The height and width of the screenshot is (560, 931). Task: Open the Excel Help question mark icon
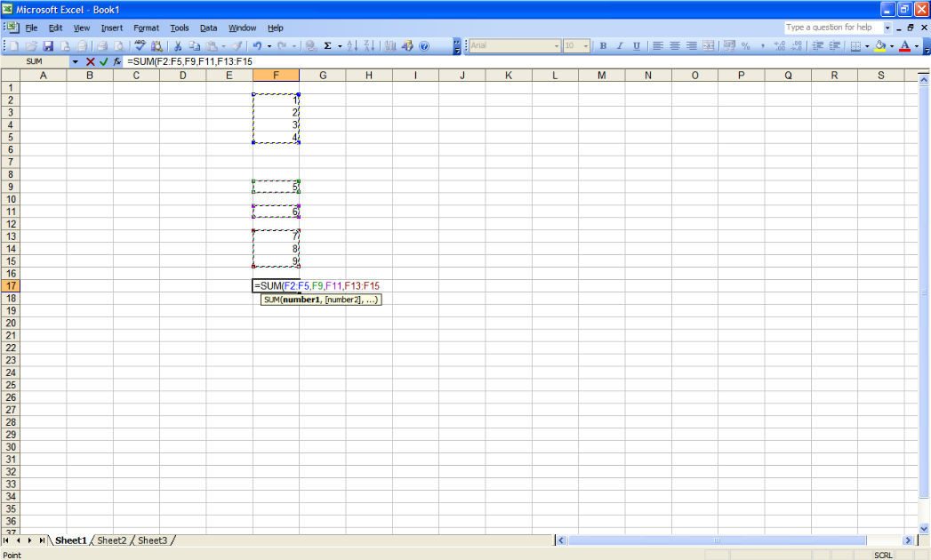[424, 45]
